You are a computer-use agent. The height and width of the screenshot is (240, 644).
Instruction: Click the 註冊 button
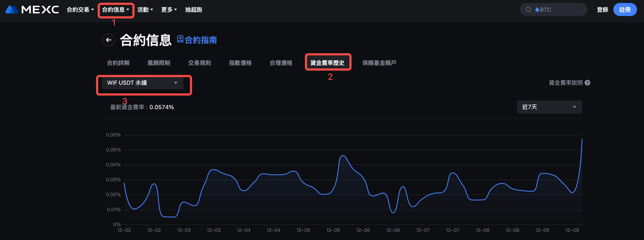coord(625,10)
